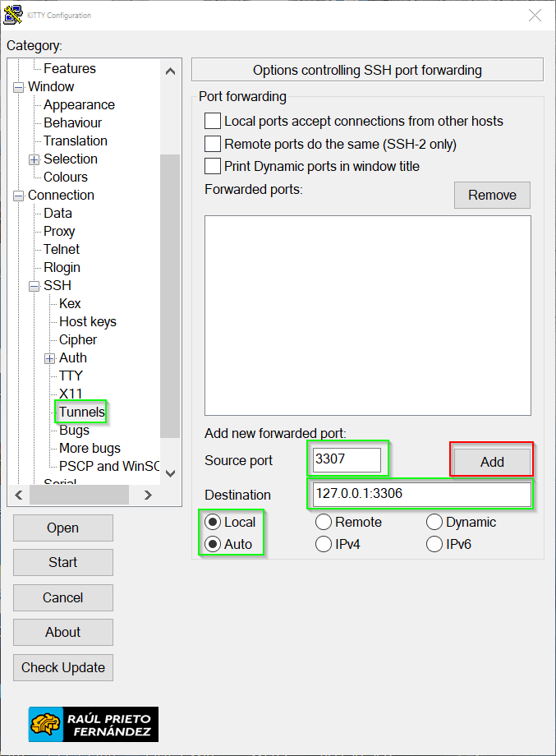
Task: Click in the Destination input field
Action: (420, 495)
